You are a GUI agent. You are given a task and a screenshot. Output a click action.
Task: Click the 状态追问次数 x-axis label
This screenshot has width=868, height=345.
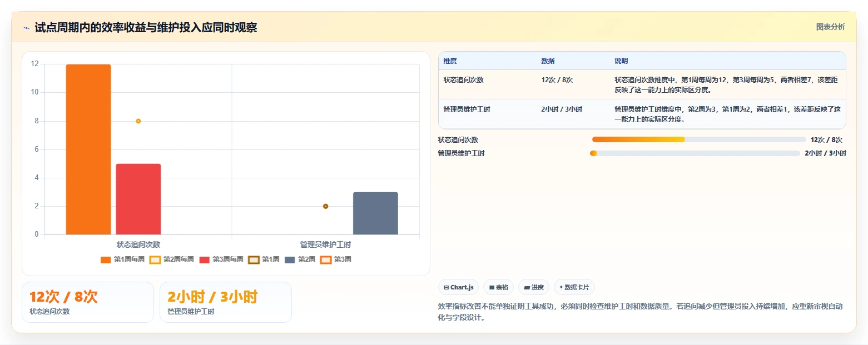pyautogui.click(x=138, y=244)
